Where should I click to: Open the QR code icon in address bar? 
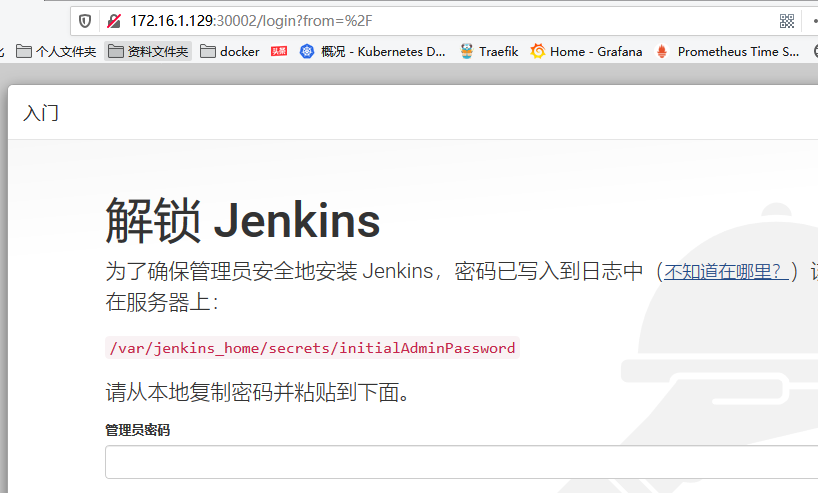pos(787,21)
